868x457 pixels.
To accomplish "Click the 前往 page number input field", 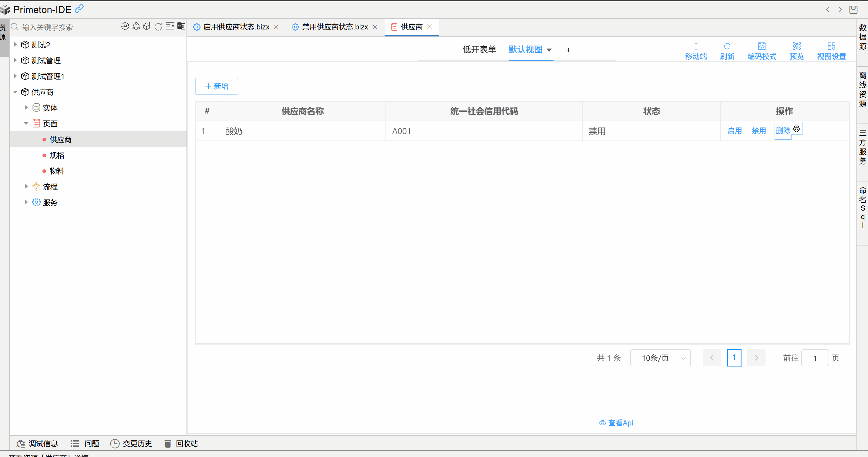I will pyautogui.click(x=815, y=357).
